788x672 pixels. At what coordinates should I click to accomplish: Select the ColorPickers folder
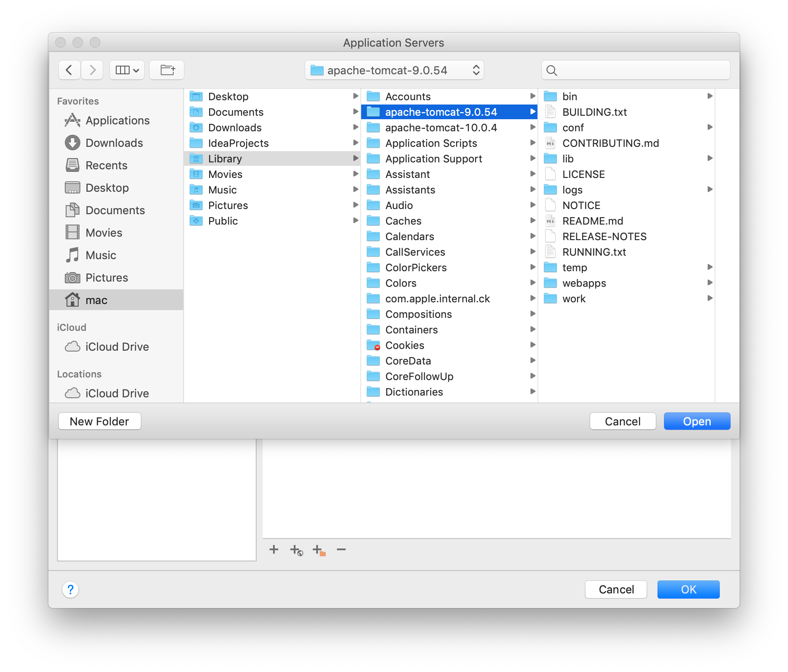[449, 267]
